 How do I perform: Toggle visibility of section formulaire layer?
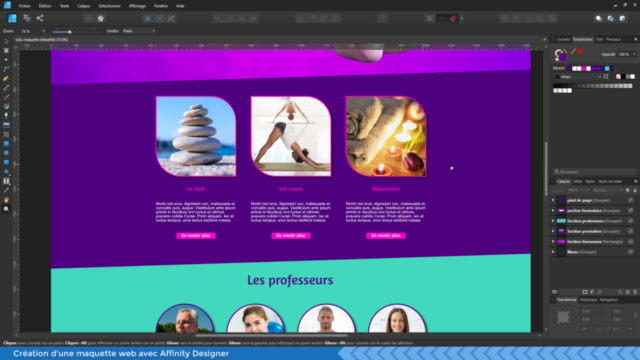click(x=631, y=211)
